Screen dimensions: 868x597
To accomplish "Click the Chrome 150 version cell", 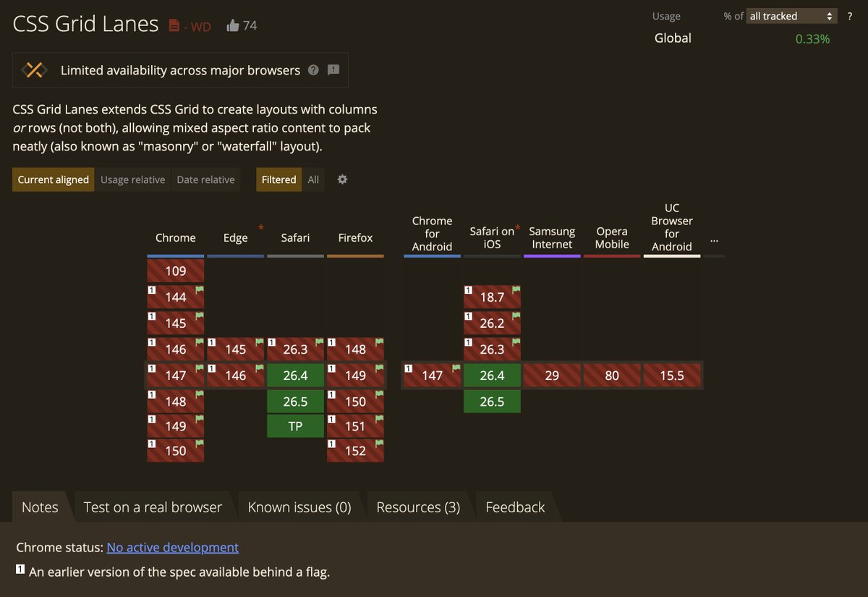I will click(176, 451).
